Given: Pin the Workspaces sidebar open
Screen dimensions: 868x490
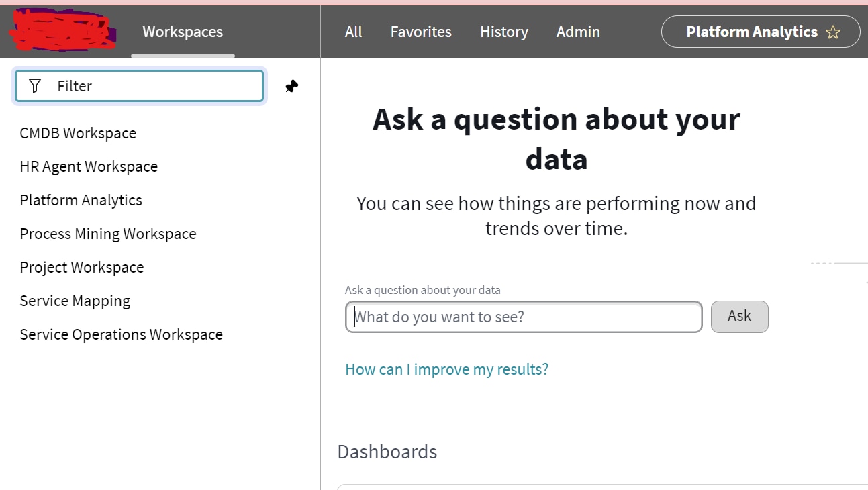Looking at the screenshot, I should tap(291, 85).
